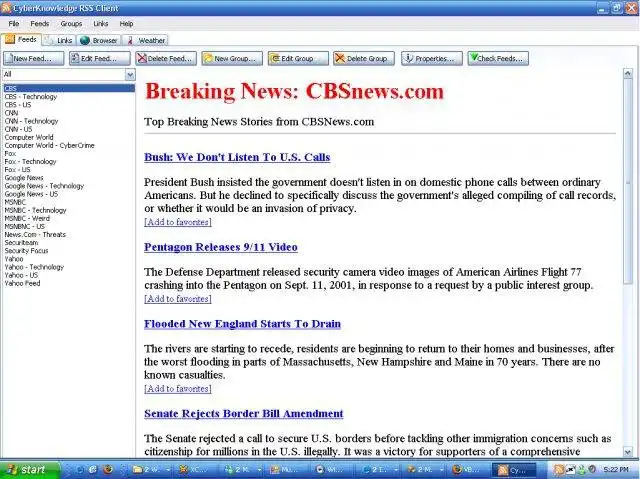The height and width of the screenshot is (479, 640).
Task: Add Flooded New England story to favorites
Action: pos(178,388)
